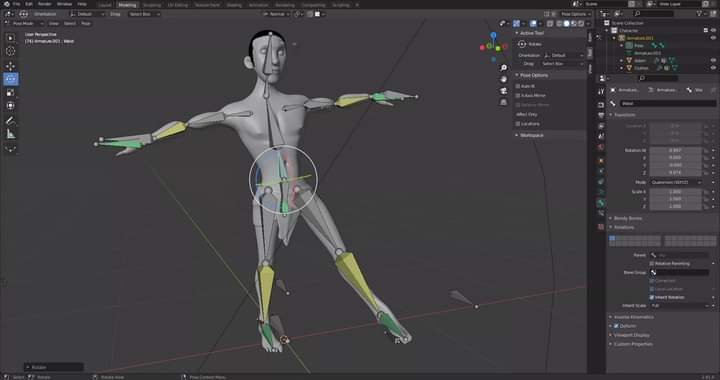Toggle X-Ray in the viewport header
The height and width of the screenshot is (380, 720).
pyautogui.click(x=550, y=23)
